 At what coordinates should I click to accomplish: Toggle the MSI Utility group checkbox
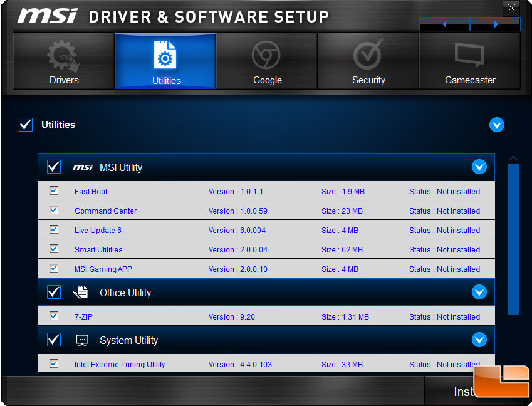54,167
